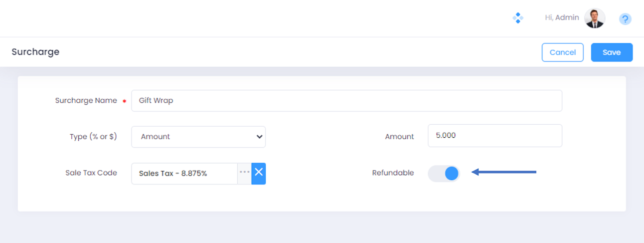The height and width of the screenshot is (243, 644).
Task: Click the Amount field showing 5.000
Action: [x=494, y=136]
